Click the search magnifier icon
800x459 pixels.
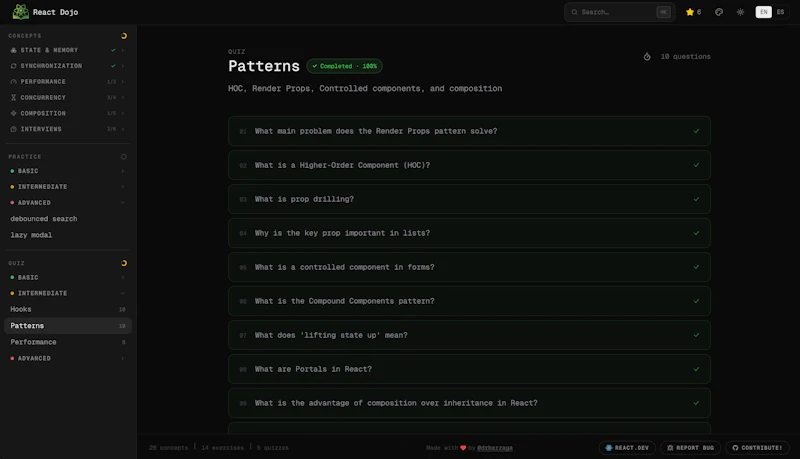click(x=574, y=12)
